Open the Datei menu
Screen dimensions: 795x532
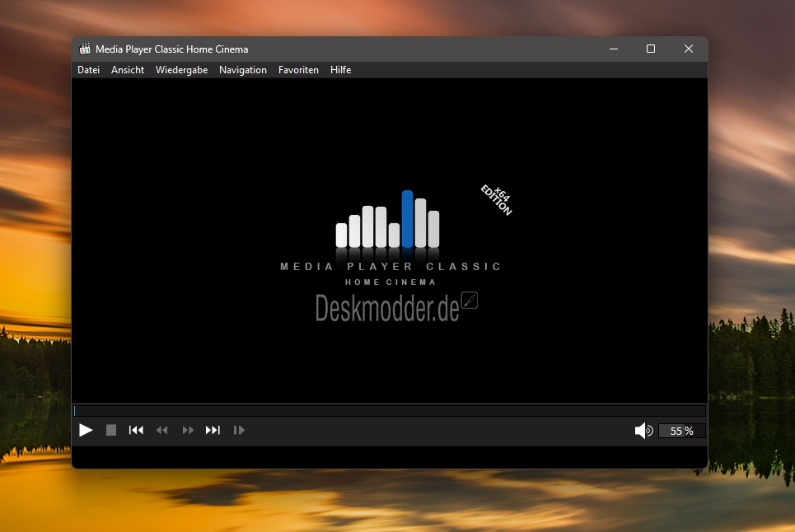pyautogui.click(x=88, y=70)
